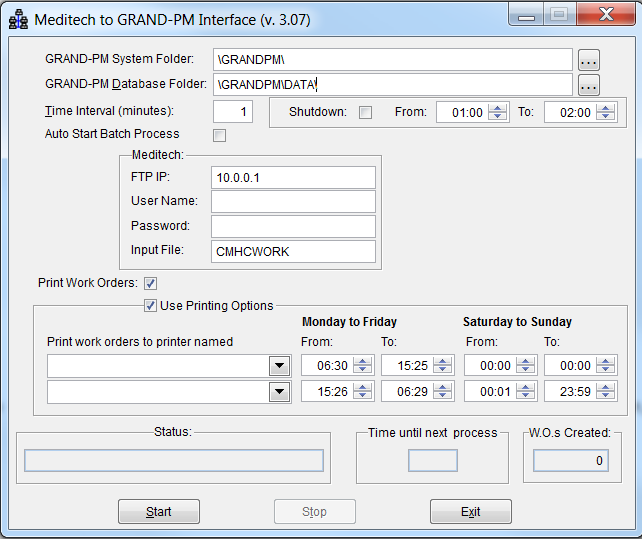Viewport: 642px width, 539px height.
Task: Click the Print work orders to printer named label
Action: click(x=140, y=342)
